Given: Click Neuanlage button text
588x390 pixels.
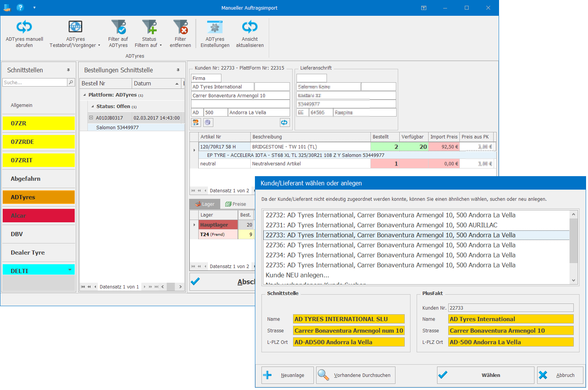Looking at the screenshot, I should 292,375.
